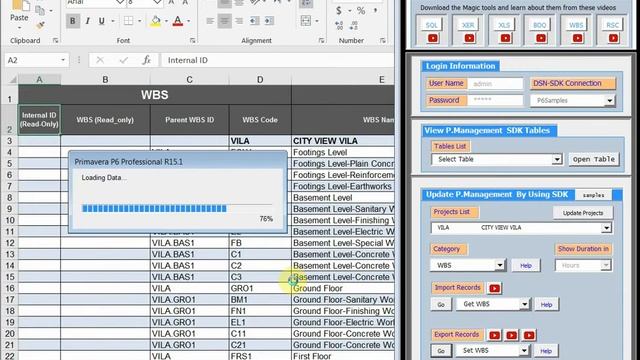The image size is (640, 360).
Task: Open the CITY VIEW VILA projects dropdown
Action: pos(607,228)
